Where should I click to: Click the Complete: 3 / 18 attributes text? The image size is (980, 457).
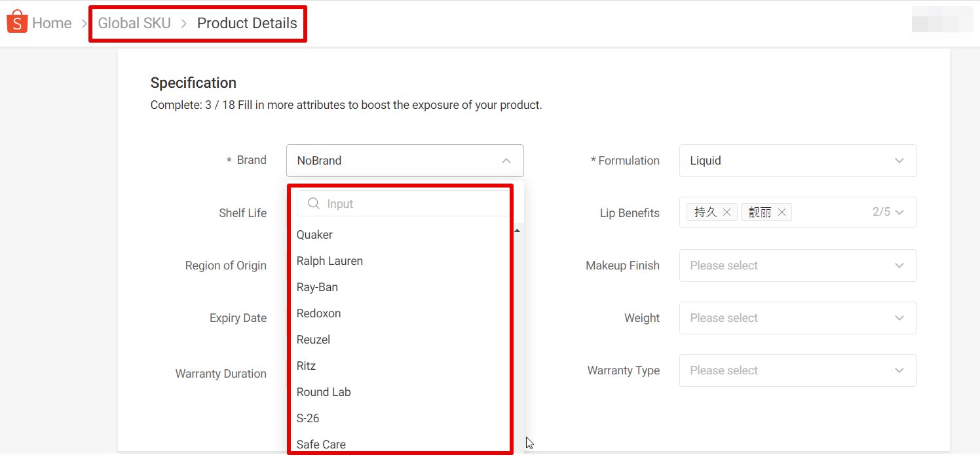coord(346,105)
